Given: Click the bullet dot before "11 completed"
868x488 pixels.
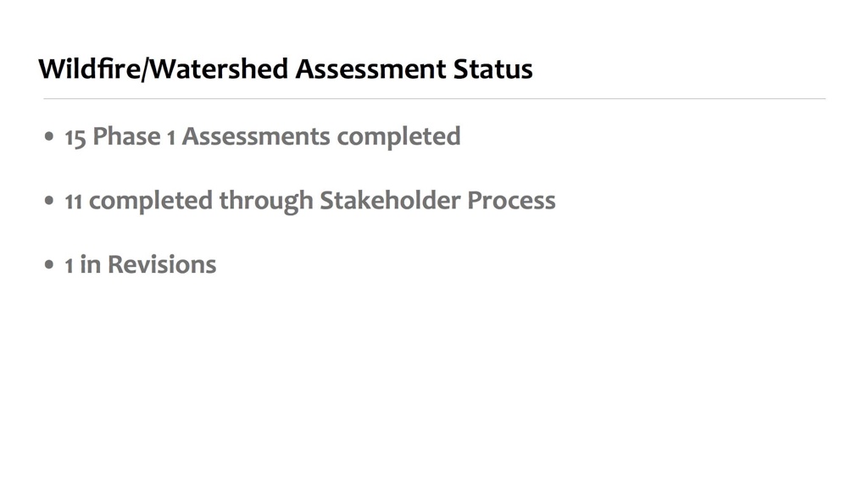Looking at the screenshot, I should click(50, 202).
